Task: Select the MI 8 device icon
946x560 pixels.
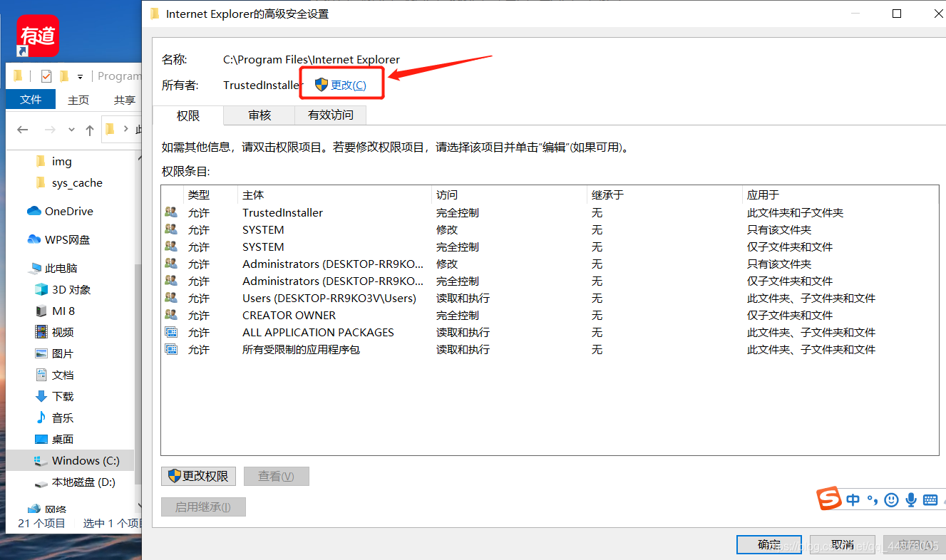Action: pyautogui.click(x=41, y=311)
